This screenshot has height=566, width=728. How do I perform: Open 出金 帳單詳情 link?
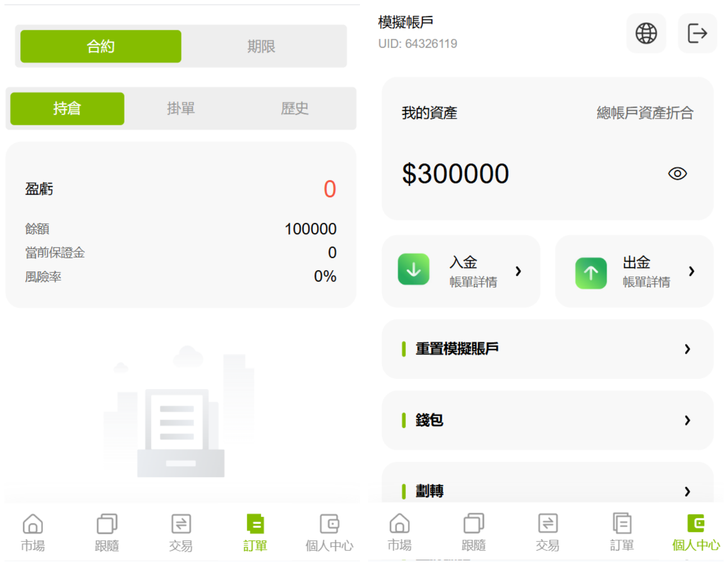tap(646, 282)
